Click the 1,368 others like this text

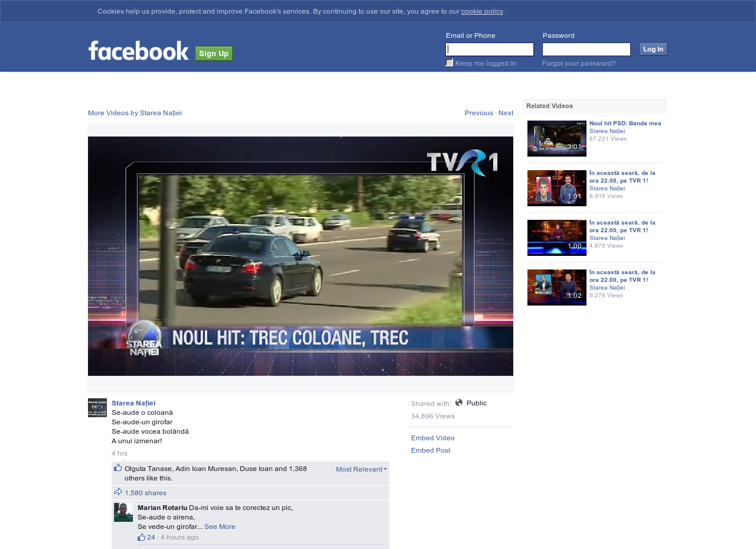(x=216, y=473)
